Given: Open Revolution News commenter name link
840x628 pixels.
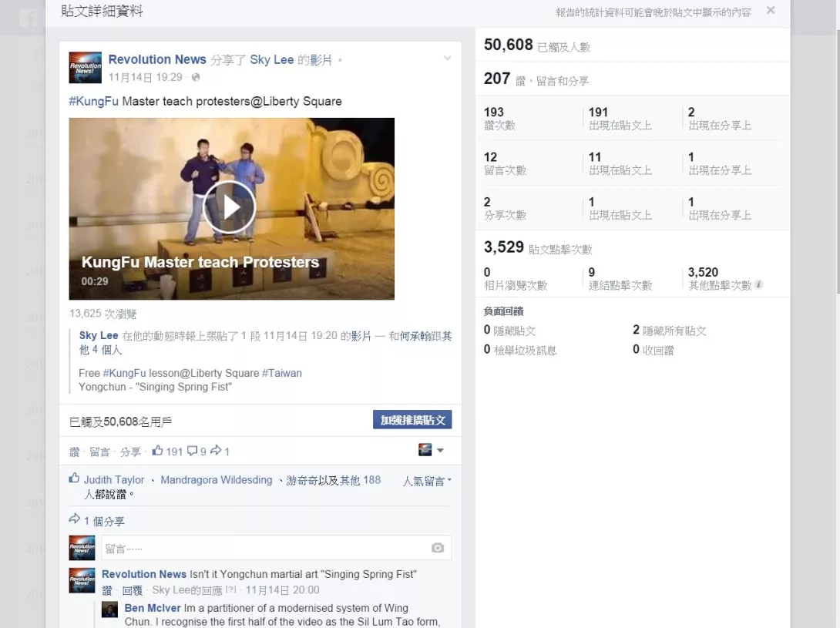Looking at the screenshot, I should tap(144, 574).
